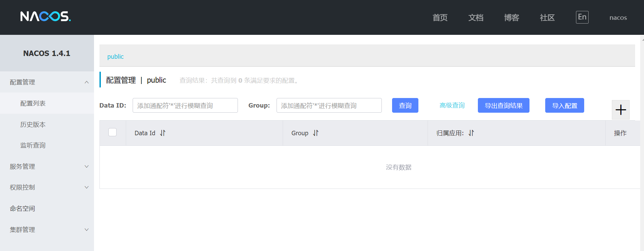Viewport: 644px width, 251px height.
Task: Click the 查询 button
Action: (405, 105)
